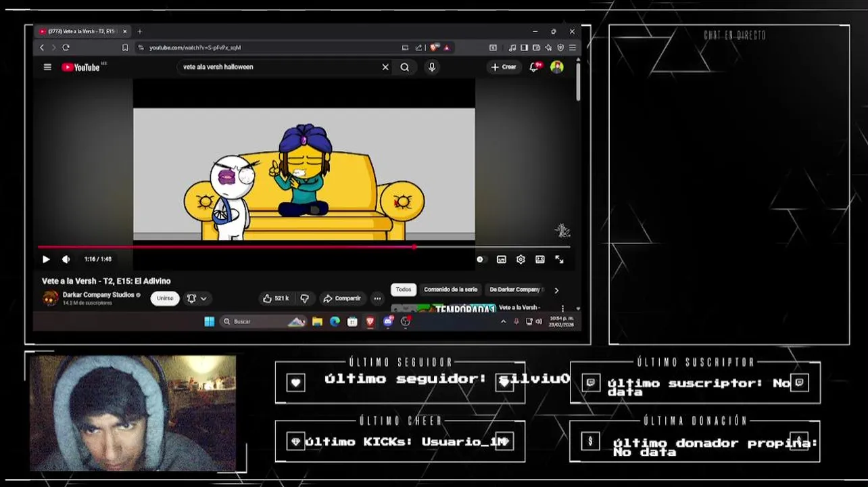
Task: Expand subscription notification bell dropdown
Action: pyautogui.click(x=197, y=298)
